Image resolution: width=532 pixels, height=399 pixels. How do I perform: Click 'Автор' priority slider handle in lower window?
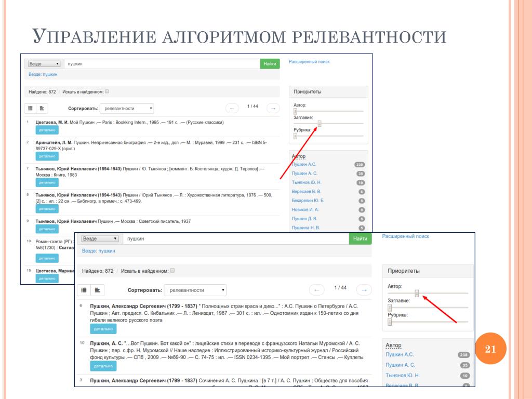pyautogui.click(x=417, y=293)
